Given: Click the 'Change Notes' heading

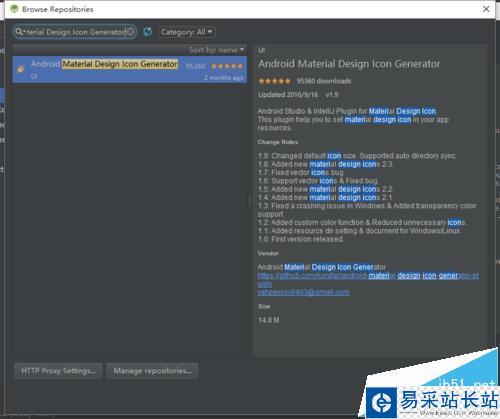Looking at the screenshot, I should [x=278, y=142].
